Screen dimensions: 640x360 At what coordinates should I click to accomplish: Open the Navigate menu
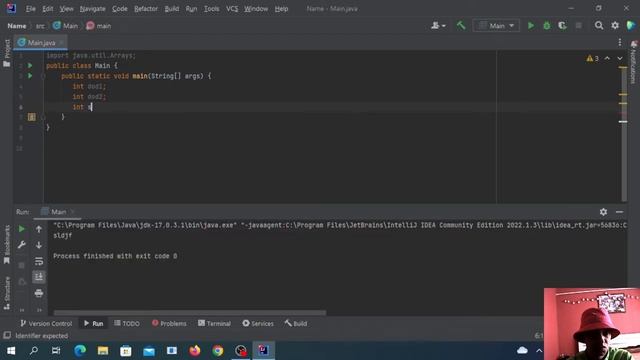point(93,9)
